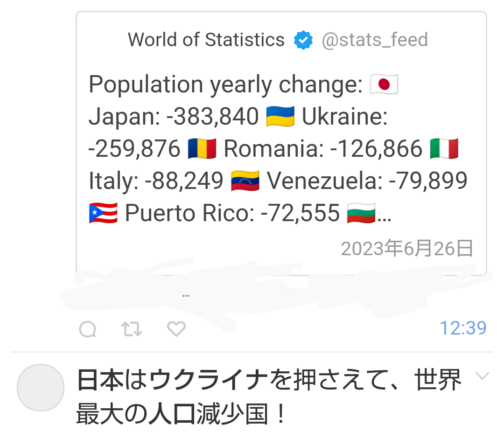The image size is (504, 439).
Task: Click the blue verified badge
Action: [x=303, y=40]
